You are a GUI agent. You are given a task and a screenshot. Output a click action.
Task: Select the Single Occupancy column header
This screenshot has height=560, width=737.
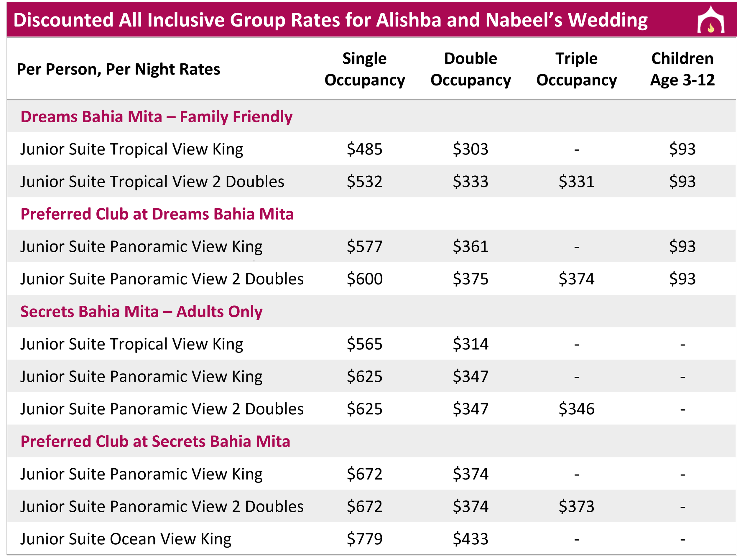[x=365, y=69]
